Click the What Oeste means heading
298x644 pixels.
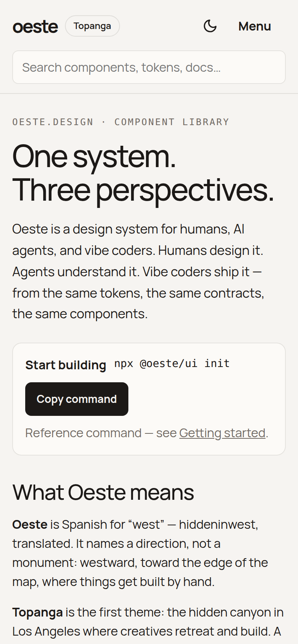tap(103, 492)
